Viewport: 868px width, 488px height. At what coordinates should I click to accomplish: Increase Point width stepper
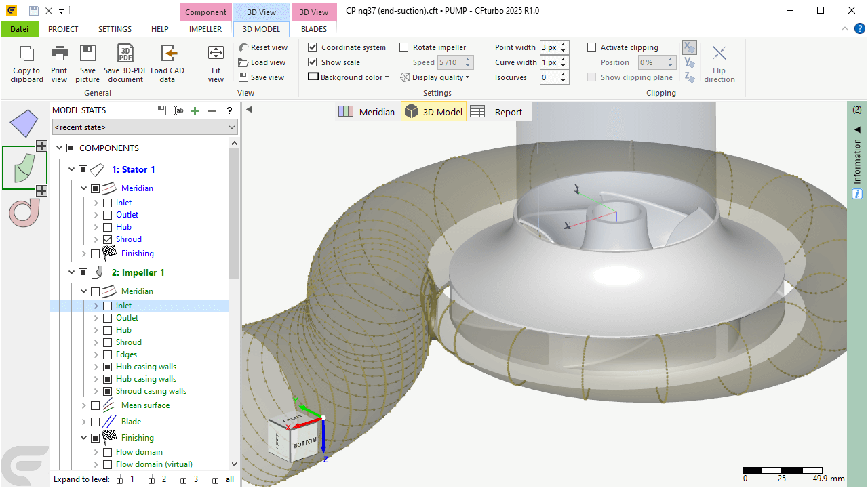[564, 45]
